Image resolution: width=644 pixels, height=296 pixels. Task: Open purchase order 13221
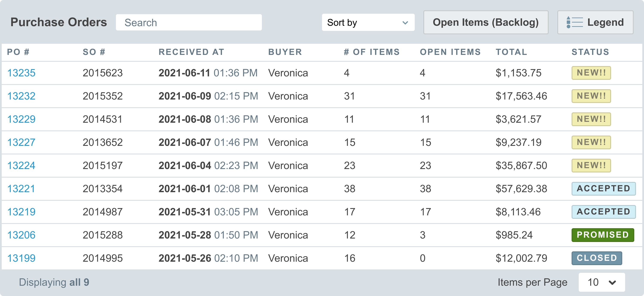(21, 189)
